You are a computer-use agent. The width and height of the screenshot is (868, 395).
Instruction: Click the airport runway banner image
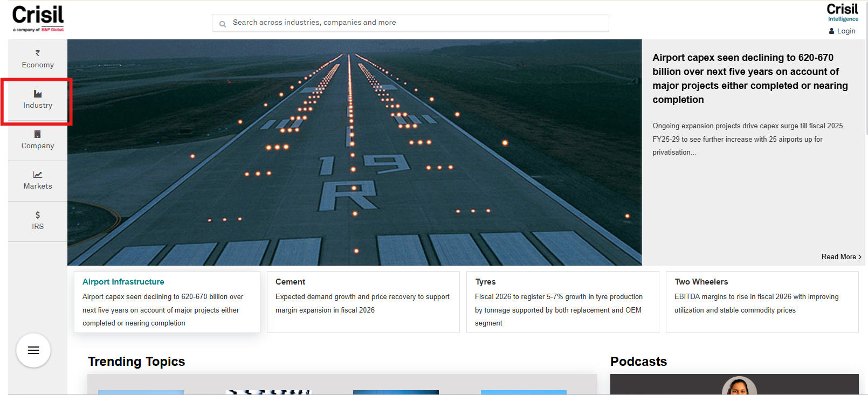354,153
